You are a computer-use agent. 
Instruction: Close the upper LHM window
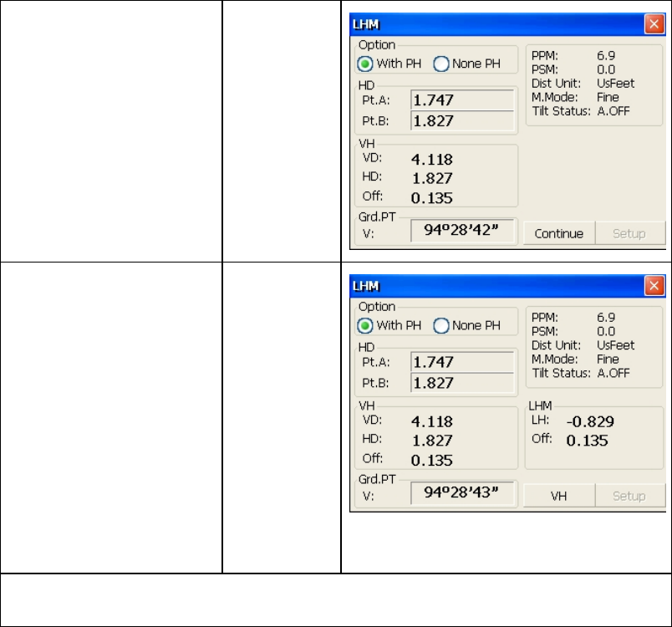pyautogui.click(x=654, y=24)
